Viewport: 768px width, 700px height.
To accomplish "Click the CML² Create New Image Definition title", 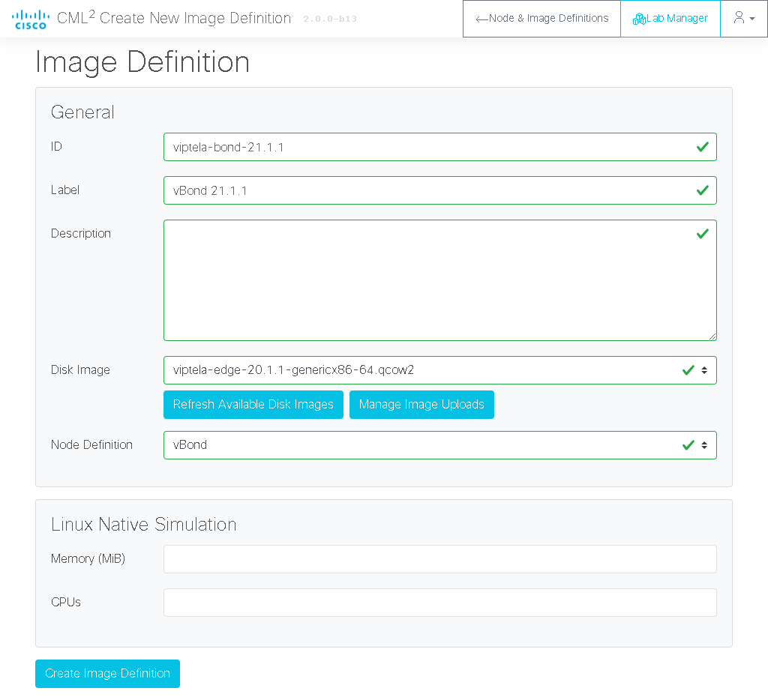I will [174, 18].
